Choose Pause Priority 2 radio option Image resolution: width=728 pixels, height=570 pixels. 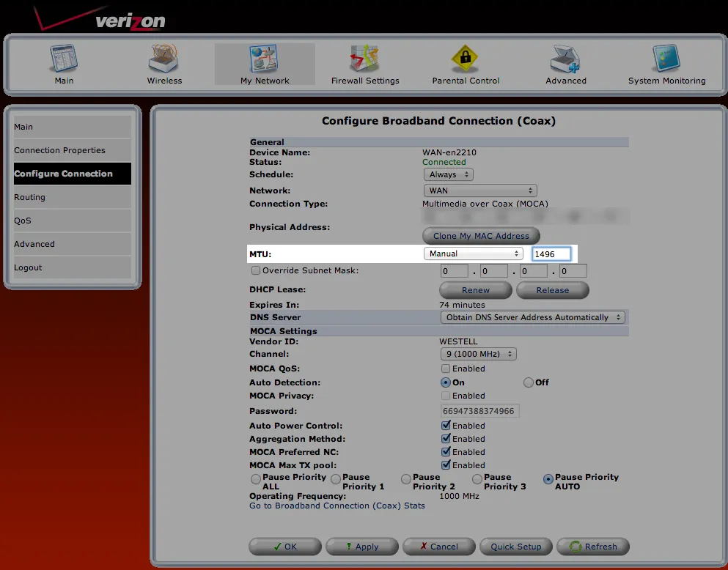(x=405, y=478)
